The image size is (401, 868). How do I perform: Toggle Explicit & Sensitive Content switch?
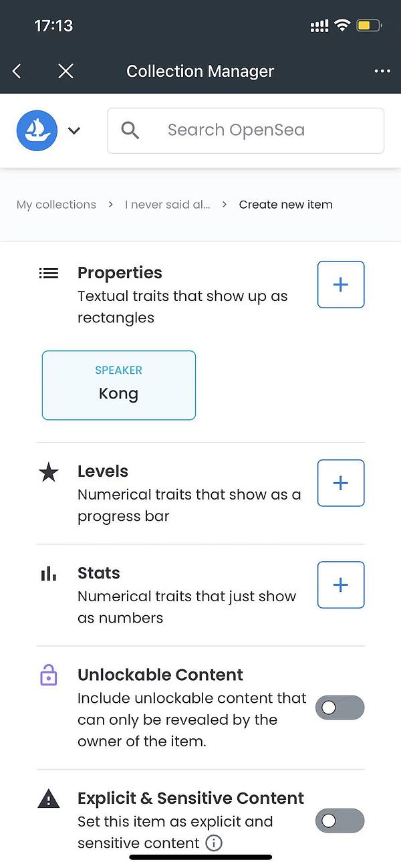pos(340,821)
